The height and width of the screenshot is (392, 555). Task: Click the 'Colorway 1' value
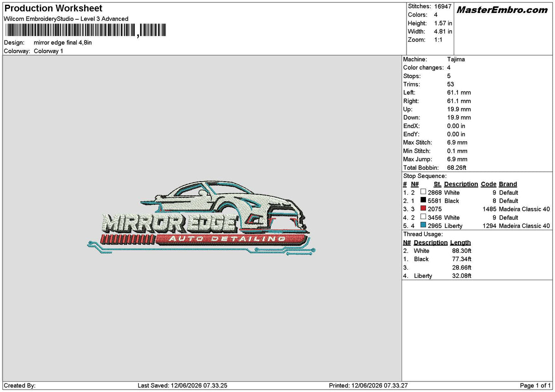pyautogui.click(x=49, y=51)
